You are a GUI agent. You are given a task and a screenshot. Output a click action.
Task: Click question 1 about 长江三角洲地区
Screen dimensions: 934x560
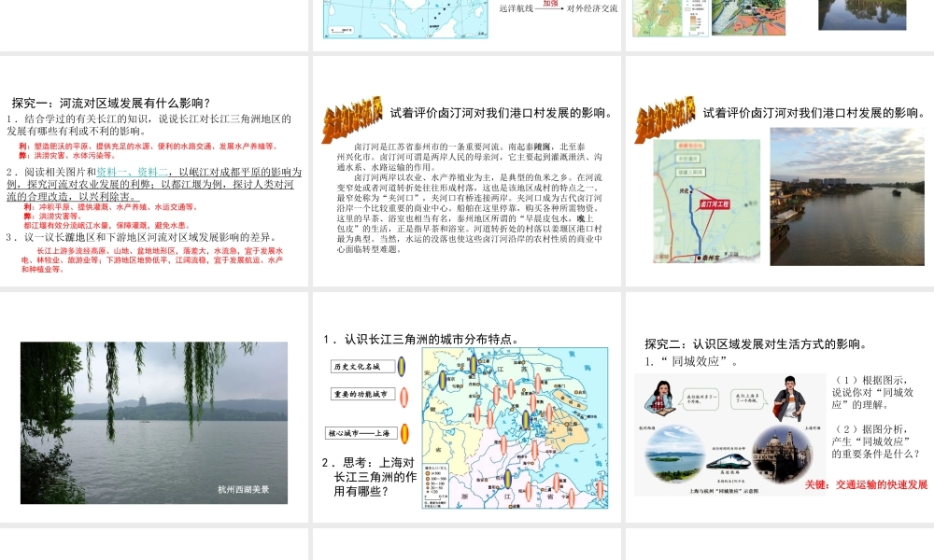tap(149, 124)
